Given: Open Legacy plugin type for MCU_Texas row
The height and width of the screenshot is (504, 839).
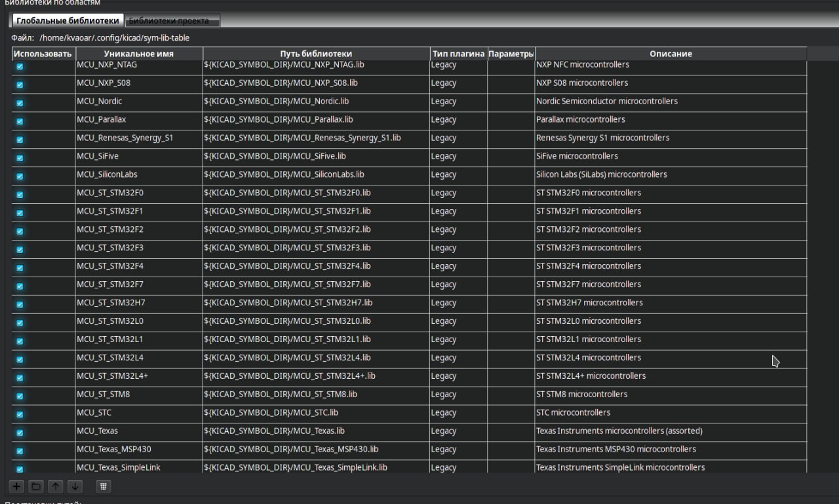Looking at the screenshot, I should [459, 432].
